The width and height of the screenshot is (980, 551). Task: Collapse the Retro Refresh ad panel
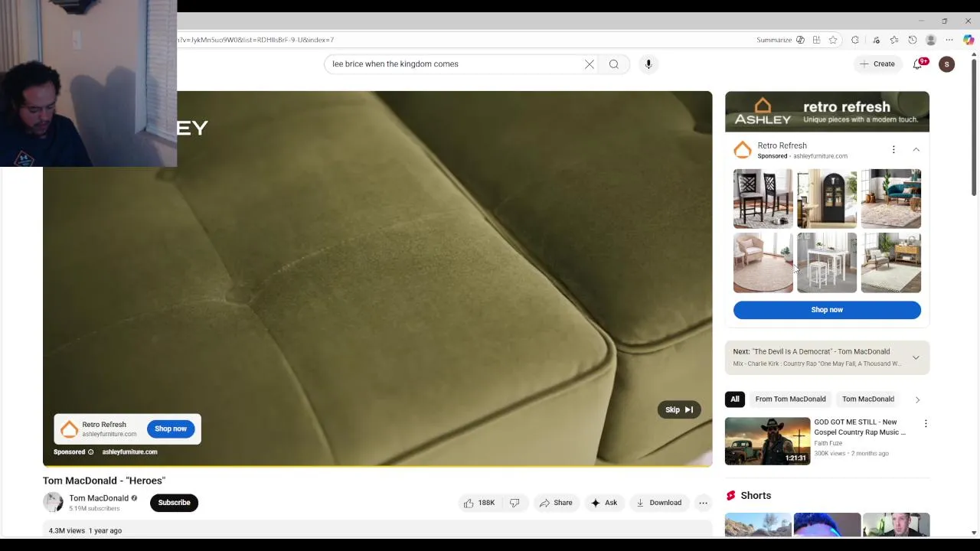click(916, 150)
